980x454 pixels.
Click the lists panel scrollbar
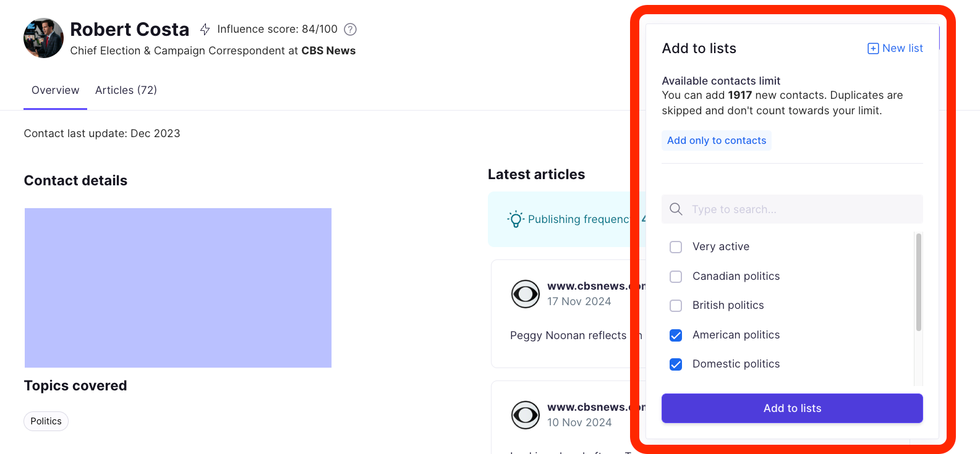click(918, 282)
